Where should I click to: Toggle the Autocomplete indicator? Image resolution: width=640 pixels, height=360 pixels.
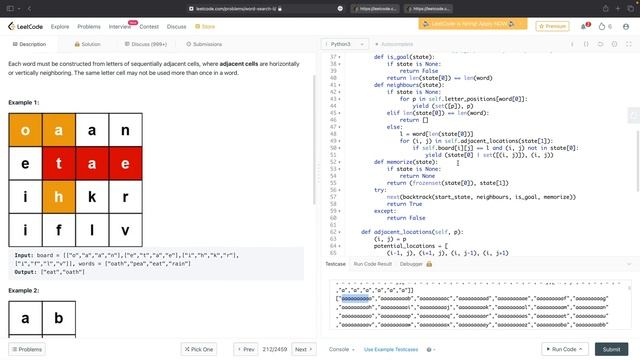pos(394,44)
